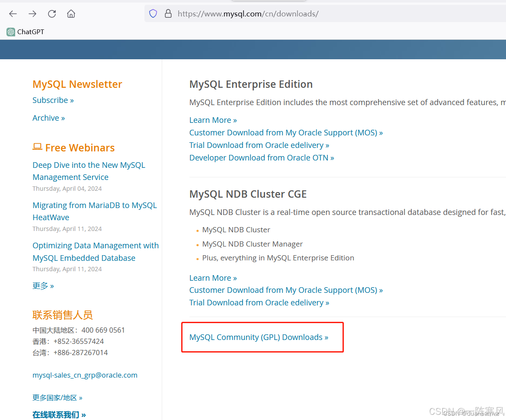Click the 中国大陆地区 400 669 0561 phone line
Viewport: 506px width, 420px height.
[x=78, y=330]
